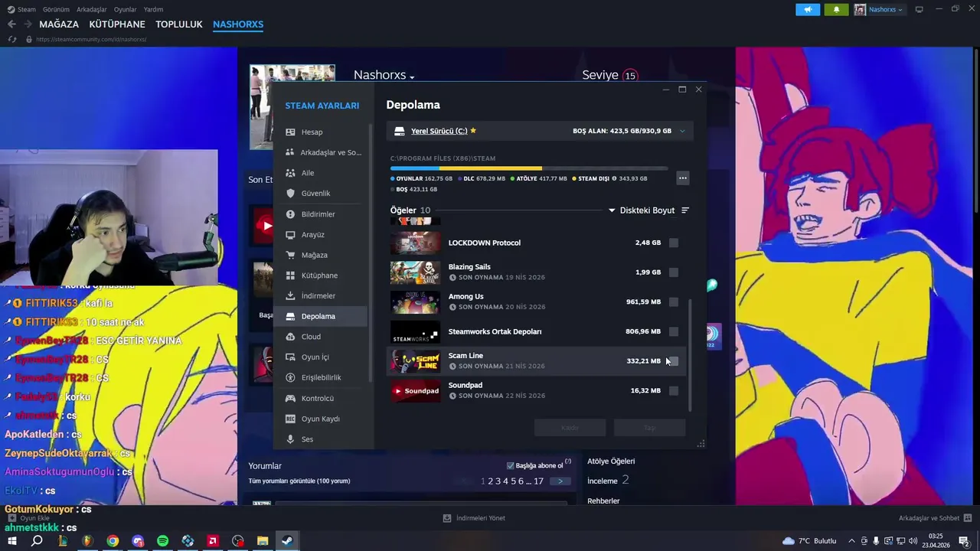Click the Scam Line game thumbnail
This screenshot has width=980, height=551.
point(416,361)
